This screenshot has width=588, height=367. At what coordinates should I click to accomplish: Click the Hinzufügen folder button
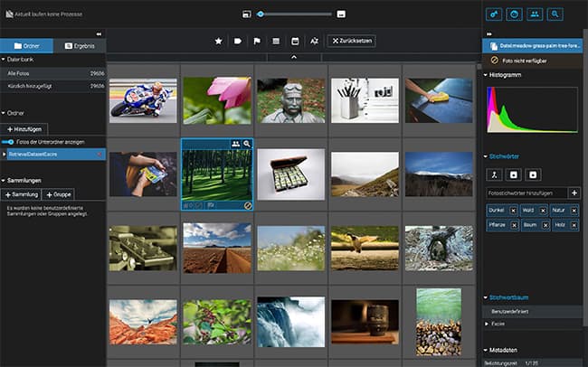pos(24,129)
